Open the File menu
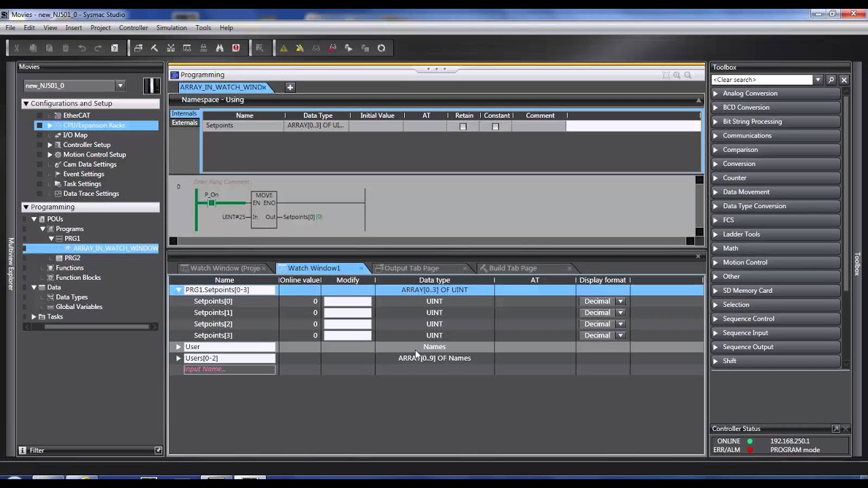The image size is (868, 488). point(10,28)
